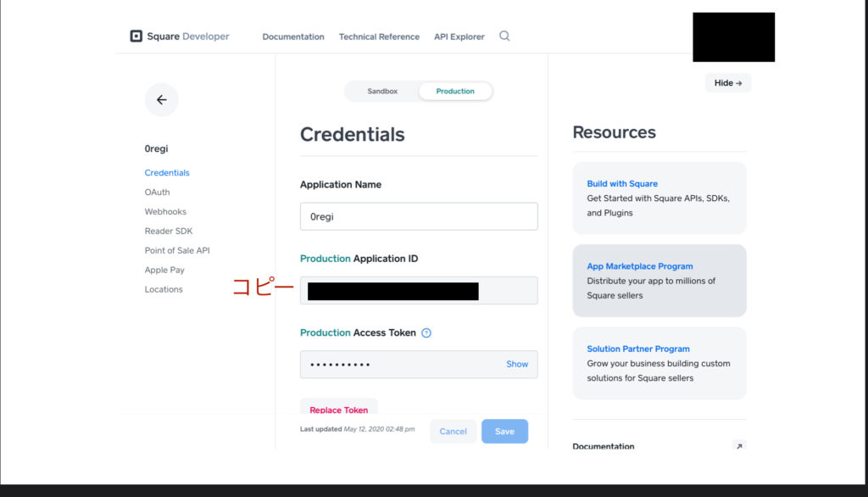The image size is (868, 497).
Task: Click the Cancel button
Action: tap(453, 432)
